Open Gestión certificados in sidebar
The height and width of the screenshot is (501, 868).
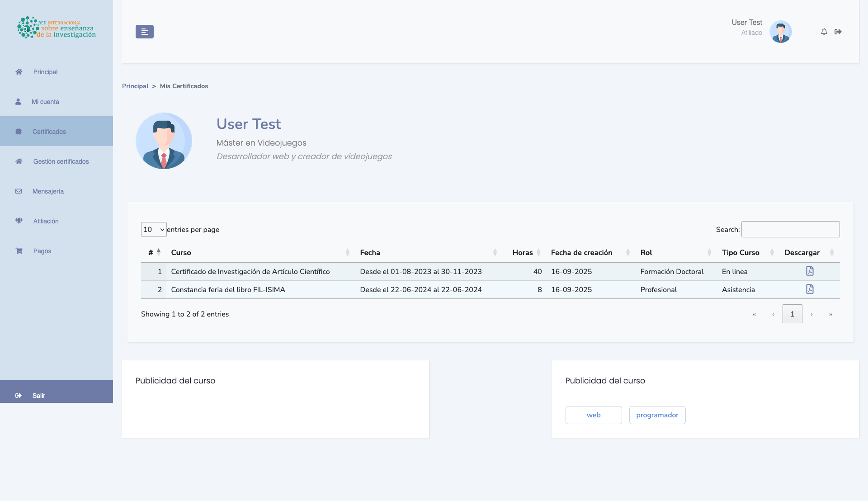tap(61, 161)
